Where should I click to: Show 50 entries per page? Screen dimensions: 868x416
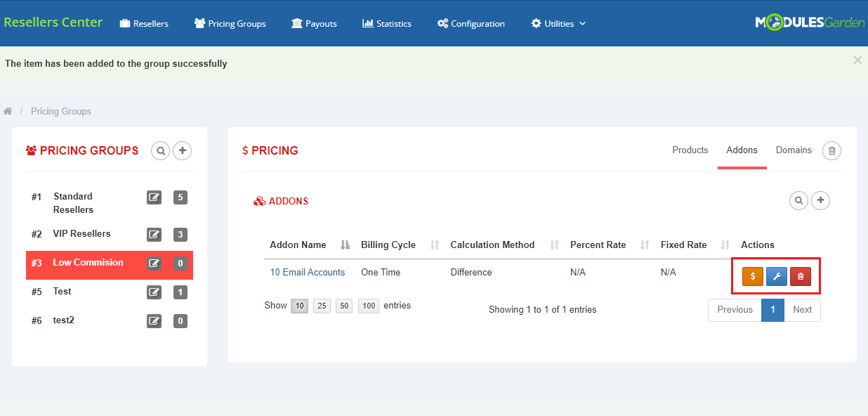[344, 306]
